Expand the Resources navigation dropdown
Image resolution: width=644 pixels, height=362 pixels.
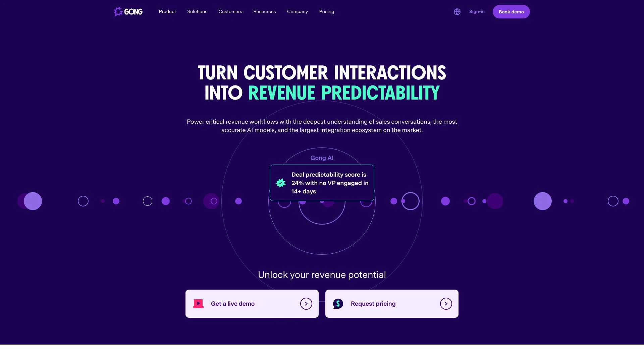tap(265, 11)
